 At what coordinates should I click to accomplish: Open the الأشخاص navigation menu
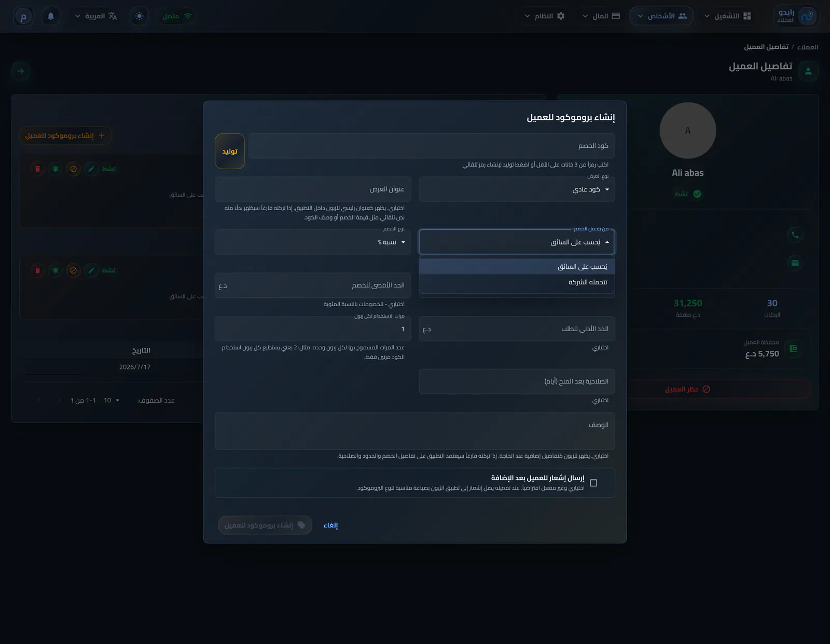pyautogui.click(x=661, y=16)
